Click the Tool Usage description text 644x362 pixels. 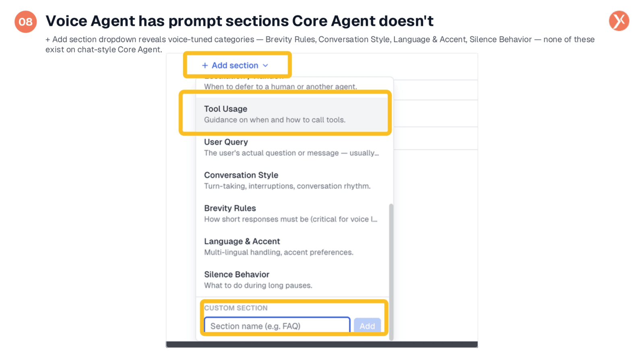[275, 120]
